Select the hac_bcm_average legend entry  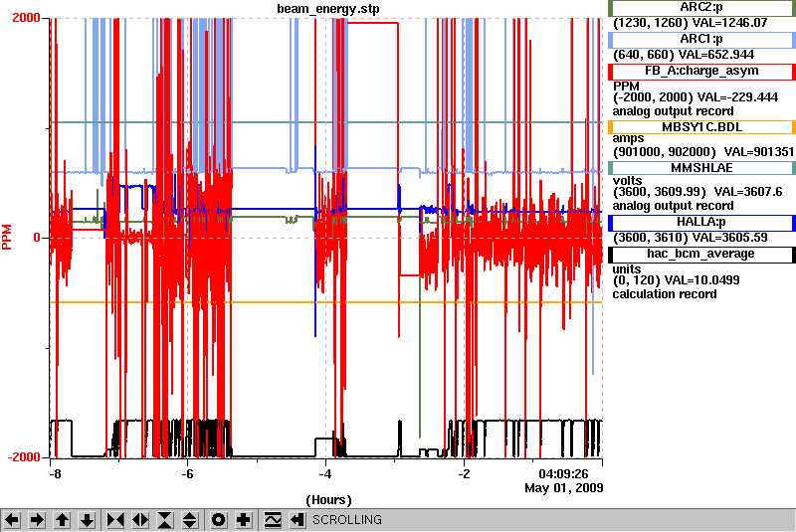pos(701,255)
